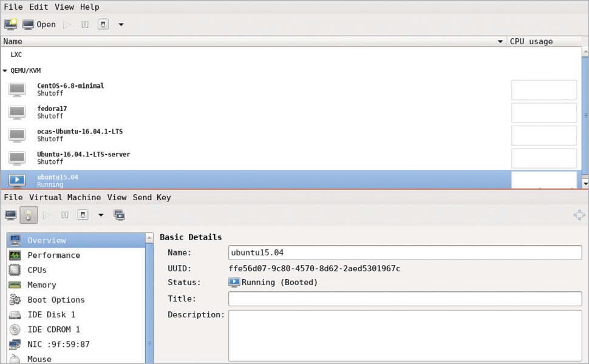Open the shutdown options dropdown in manager toolbar
The width and height of the screenshot is (589, 364).
pyautogui.click(x=121, y=25)
